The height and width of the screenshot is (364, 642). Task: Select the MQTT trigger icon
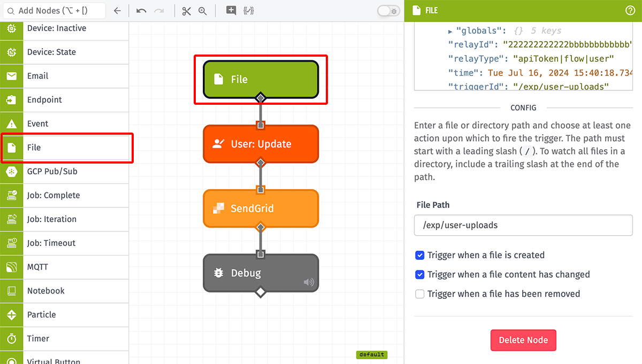[11, 267]
